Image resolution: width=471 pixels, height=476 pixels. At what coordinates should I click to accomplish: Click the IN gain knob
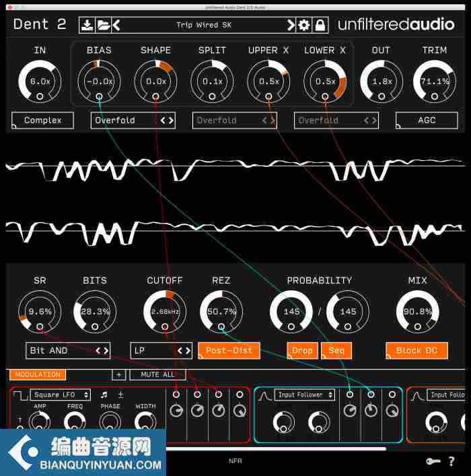click(x=40, y=81)
